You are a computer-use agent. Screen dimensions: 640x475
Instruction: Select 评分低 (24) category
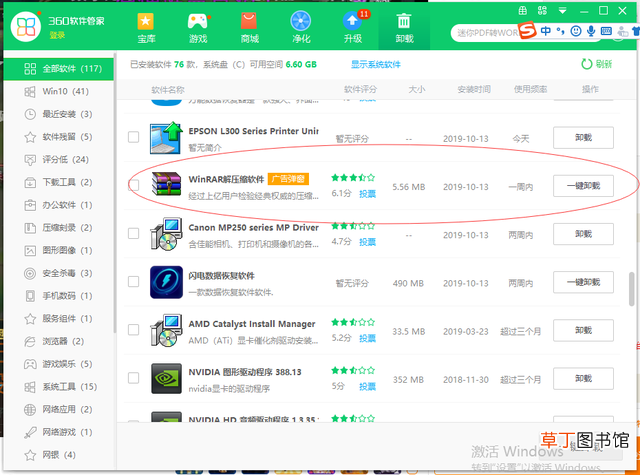coord(58,160)
